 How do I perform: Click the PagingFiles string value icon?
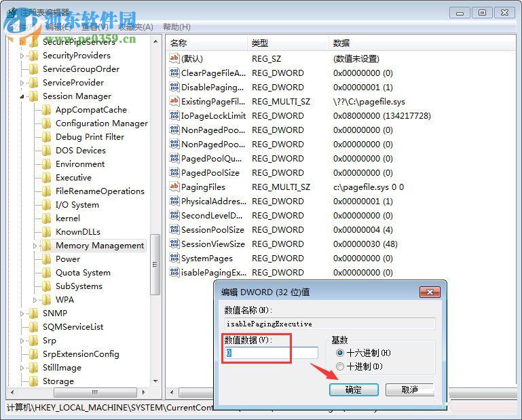174,187
